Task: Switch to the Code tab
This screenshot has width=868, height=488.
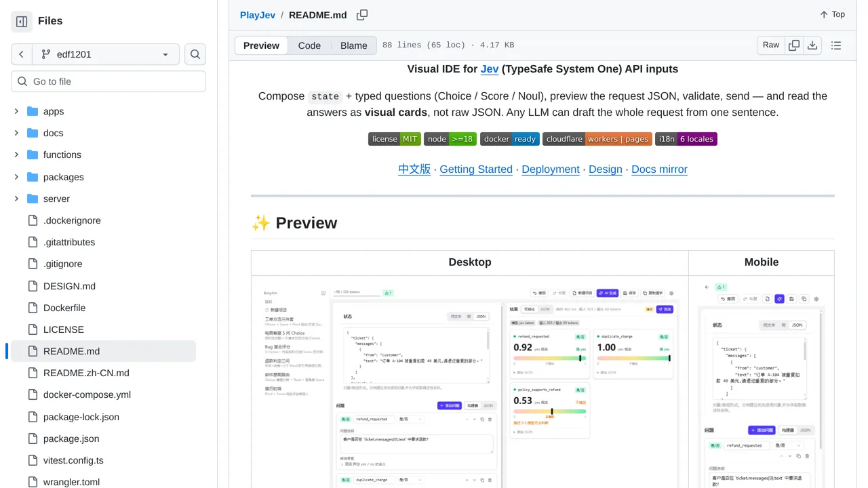Action: coord(309,45)
